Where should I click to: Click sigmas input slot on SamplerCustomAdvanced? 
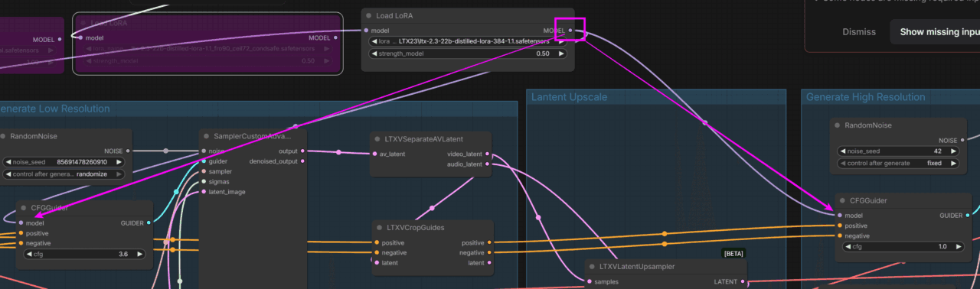[204, 182]
